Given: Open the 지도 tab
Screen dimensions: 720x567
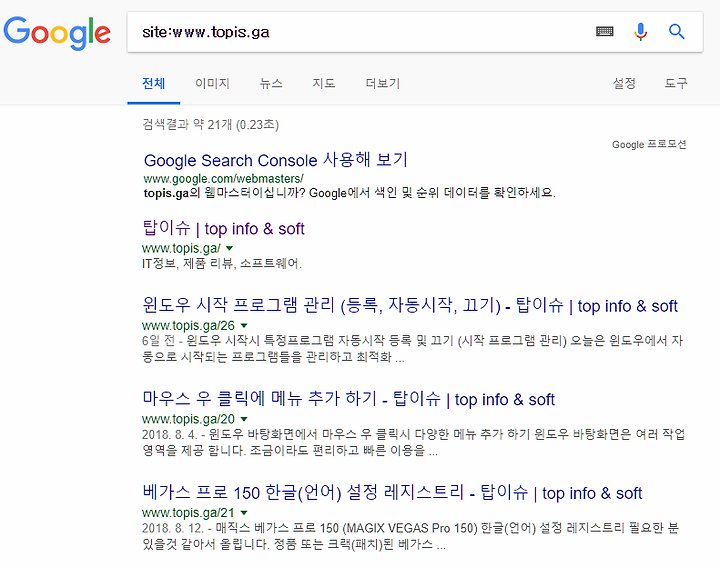Looking at the screenshot, I should 324,84.
